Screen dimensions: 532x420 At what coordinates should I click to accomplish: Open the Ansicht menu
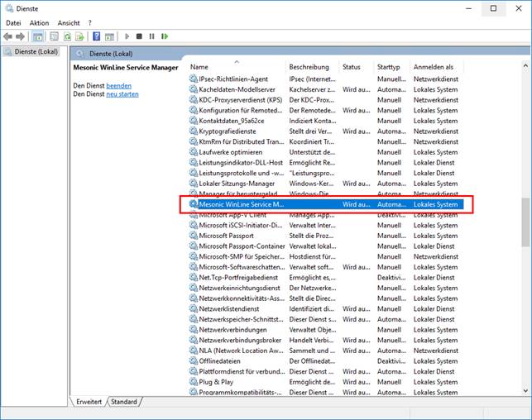pos(69,23)
